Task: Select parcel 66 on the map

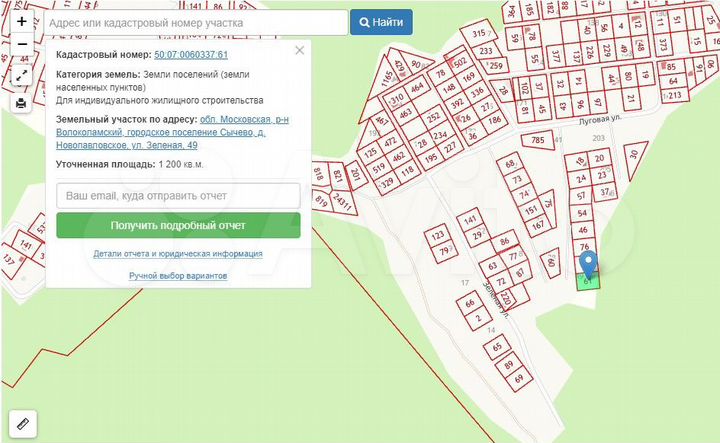Action: click(469, 303)
